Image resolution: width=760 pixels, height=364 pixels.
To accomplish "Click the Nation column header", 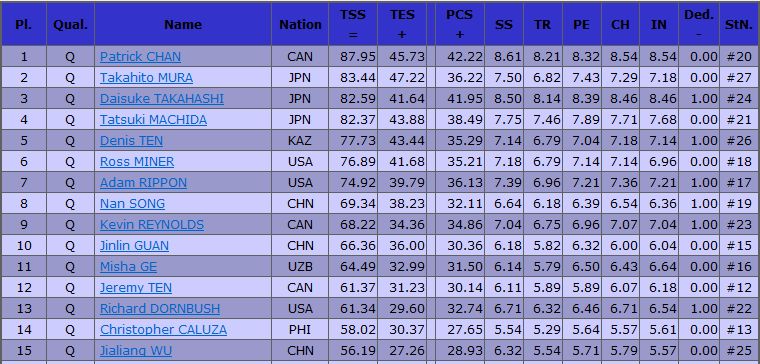I will [x=300, y=24].
